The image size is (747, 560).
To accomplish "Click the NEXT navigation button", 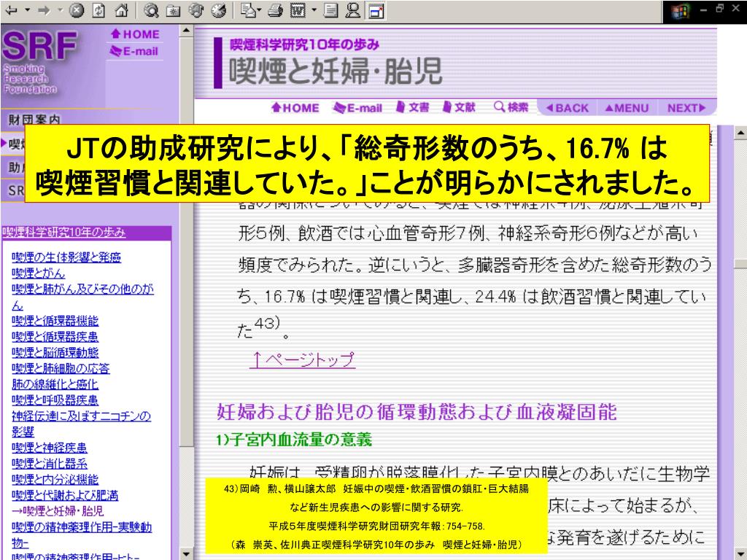I will click(x=686, y=108).
